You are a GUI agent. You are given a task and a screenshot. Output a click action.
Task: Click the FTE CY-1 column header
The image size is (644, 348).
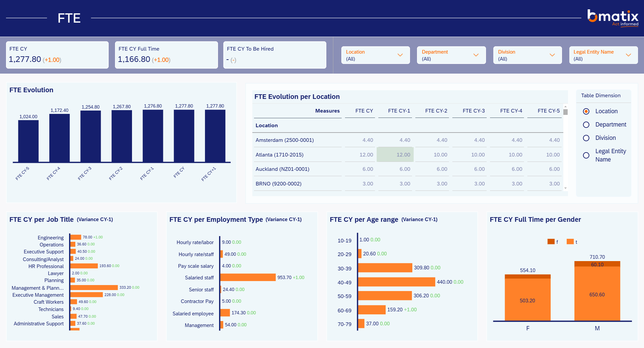tap(399, 111)
